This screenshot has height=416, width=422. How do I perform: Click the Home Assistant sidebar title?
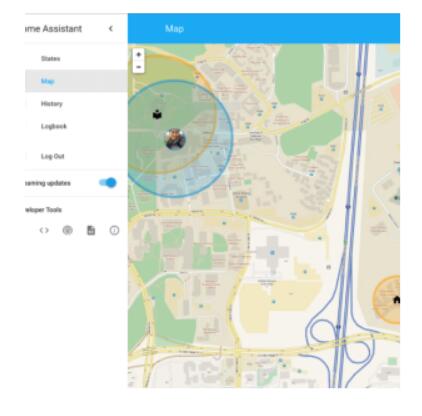(x=53, y=29)
